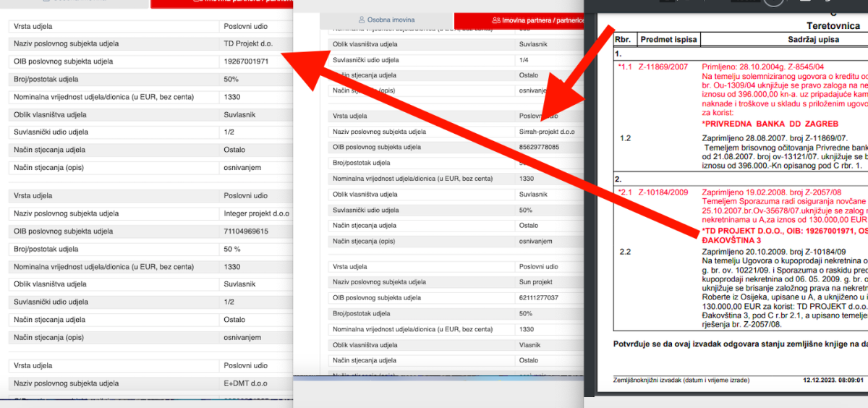This screenshot has height=408, width=868.
Task: Select OIB 19267001971 in the left form
Action: pyautogui.click(x=246, y=61)
